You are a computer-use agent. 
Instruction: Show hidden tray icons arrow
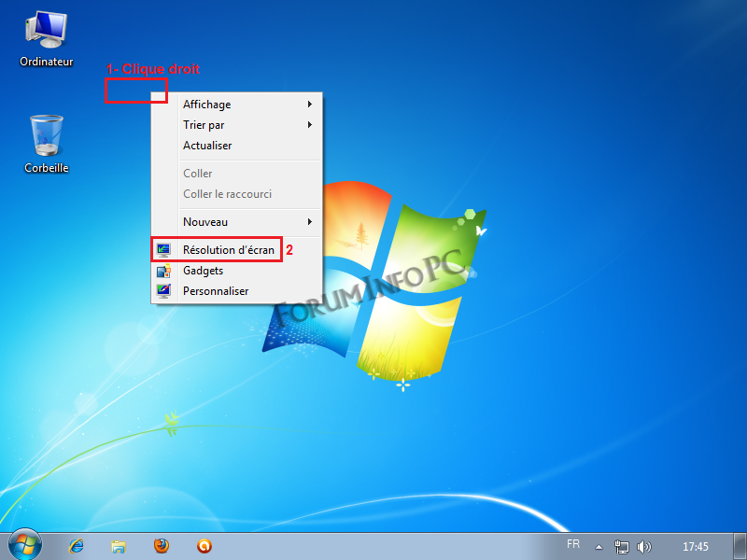tap(599, 547)
